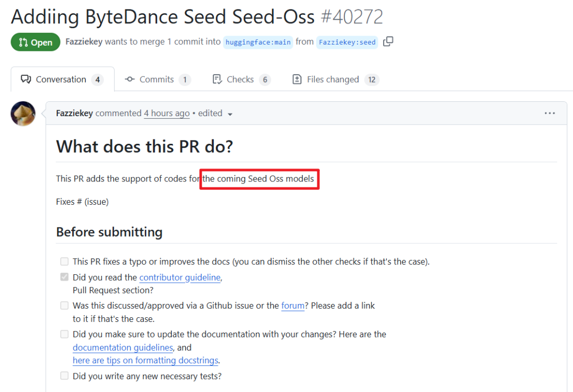Click the 4 hours ago timestamp
573x392 pixels.
167,113
